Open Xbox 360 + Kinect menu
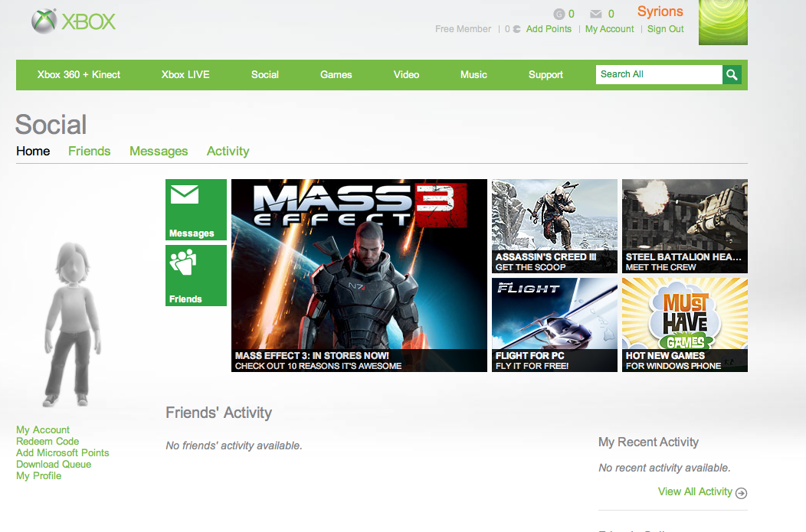Viewport: 806px width, 532px height. pyautogui.click(x=79, y=75)
